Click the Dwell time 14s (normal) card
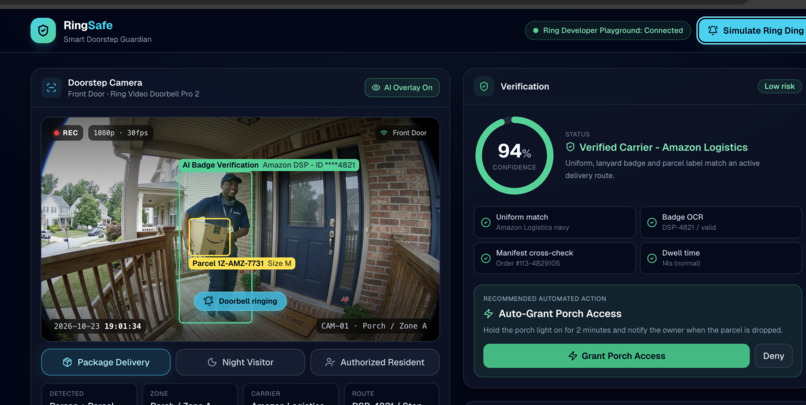The height and width of the screenshot is (405, 806). coord(721,258)
